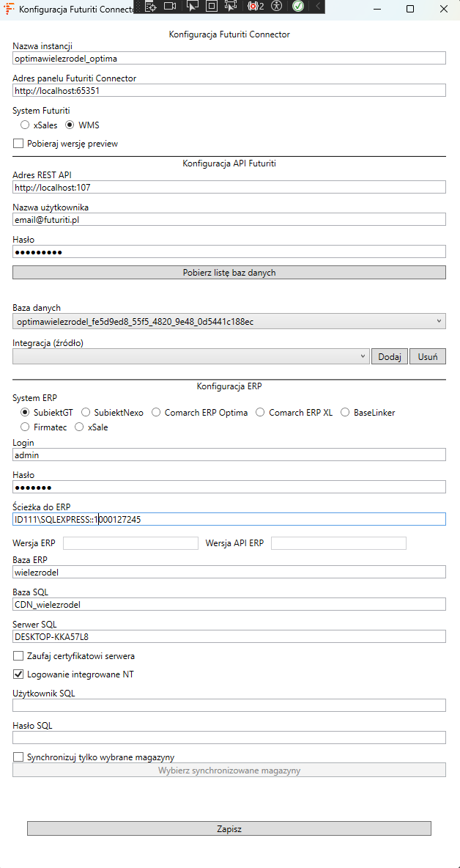Click Hasło field in Konfiguracja API Futuriti
The image size is (460, 868).
click(x=229, y=252)
